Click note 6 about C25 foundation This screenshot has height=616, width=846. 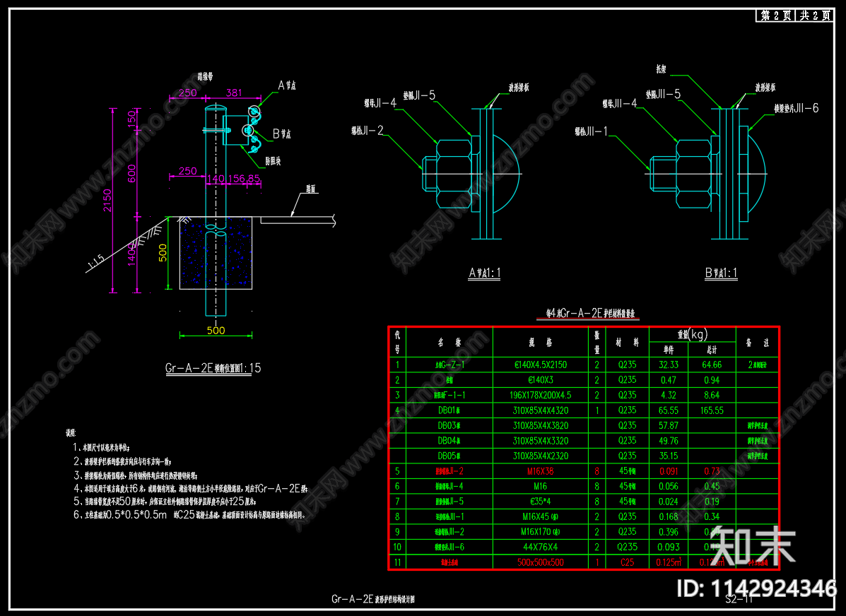[189, 514]
